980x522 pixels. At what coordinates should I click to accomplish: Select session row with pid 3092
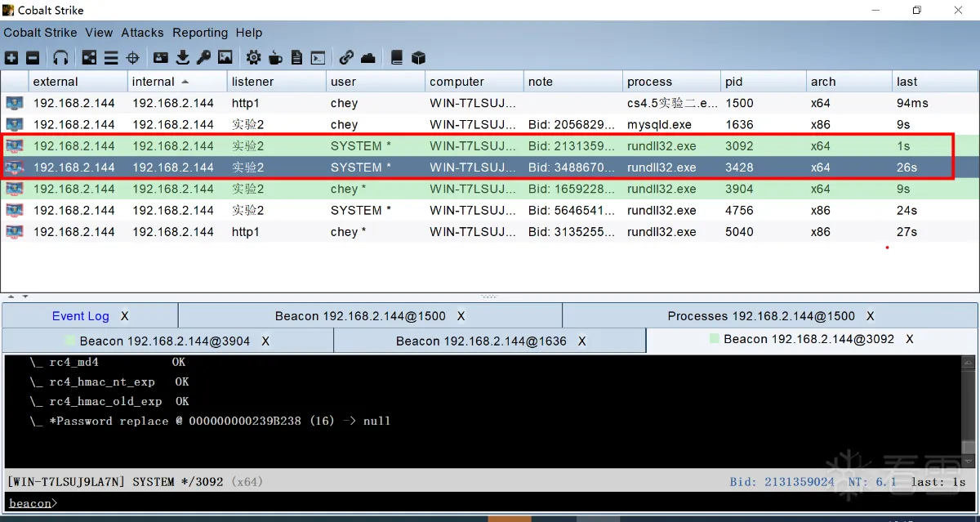[490, 146]
